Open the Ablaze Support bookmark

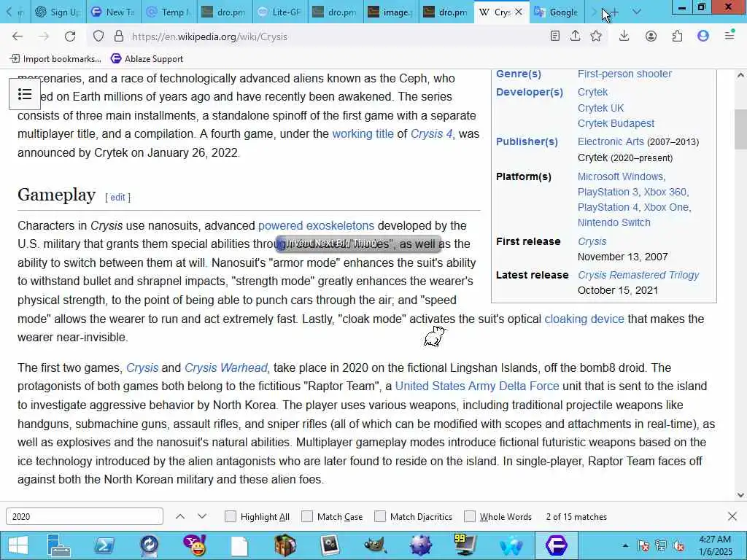[x=147, y=58]
